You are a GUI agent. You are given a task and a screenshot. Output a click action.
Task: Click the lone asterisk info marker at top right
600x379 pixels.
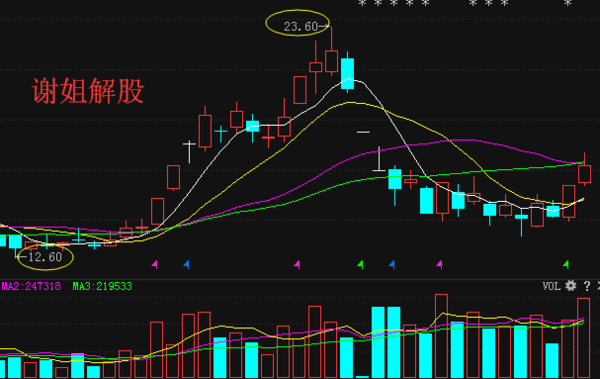pos(567,3)
